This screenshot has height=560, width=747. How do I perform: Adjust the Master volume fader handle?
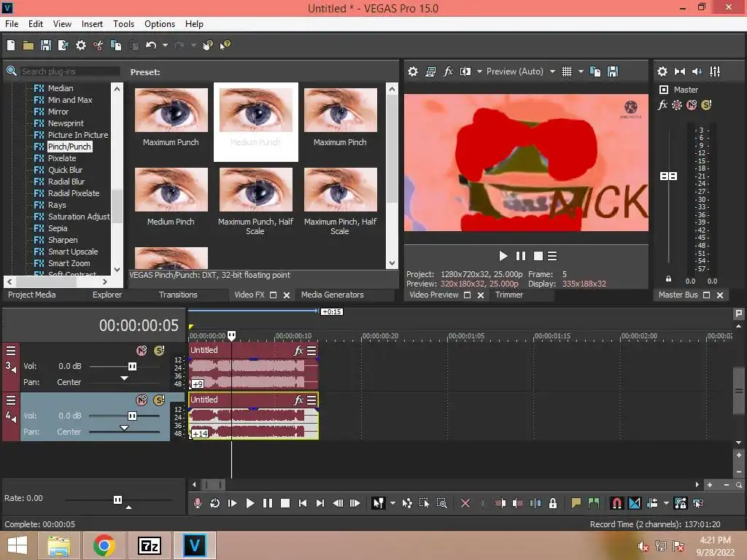click(668, 176)
